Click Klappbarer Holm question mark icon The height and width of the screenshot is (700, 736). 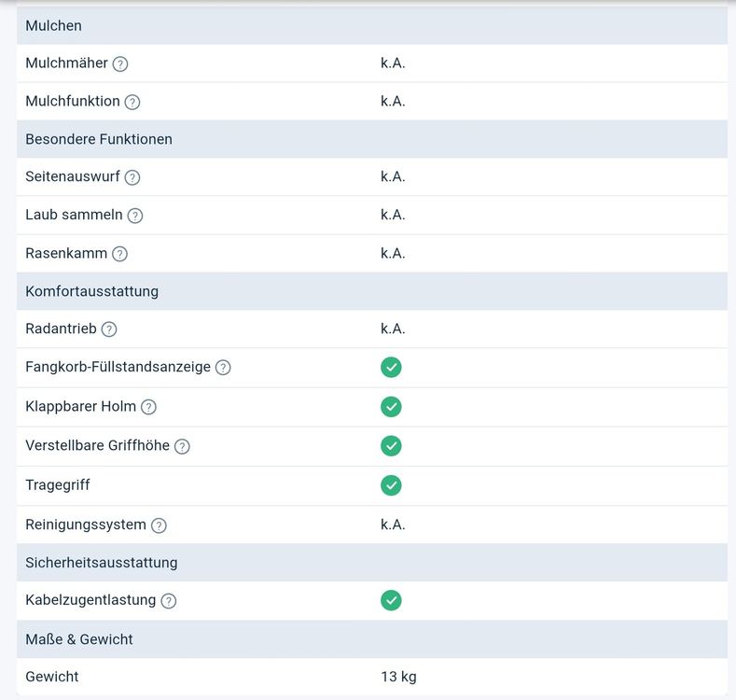pyautogui.click(x=149, y=407)
